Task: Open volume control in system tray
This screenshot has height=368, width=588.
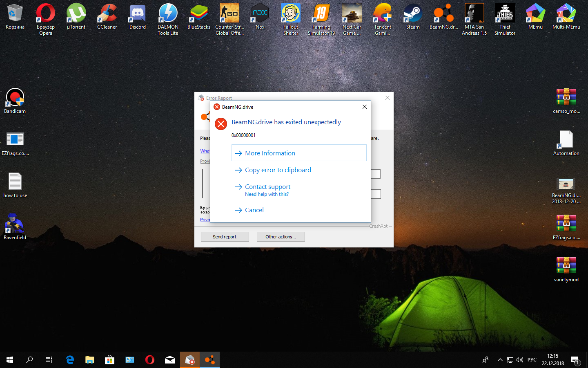Action: click(520, 360)
